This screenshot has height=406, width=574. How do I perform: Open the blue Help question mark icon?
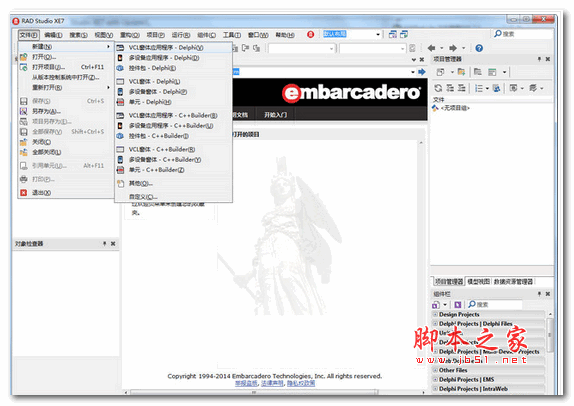pyautogui.click(x=479, y=48)
